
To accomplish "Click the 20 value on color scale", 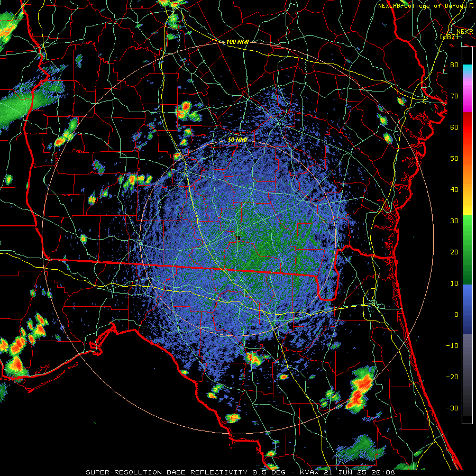I will (454, 252).
